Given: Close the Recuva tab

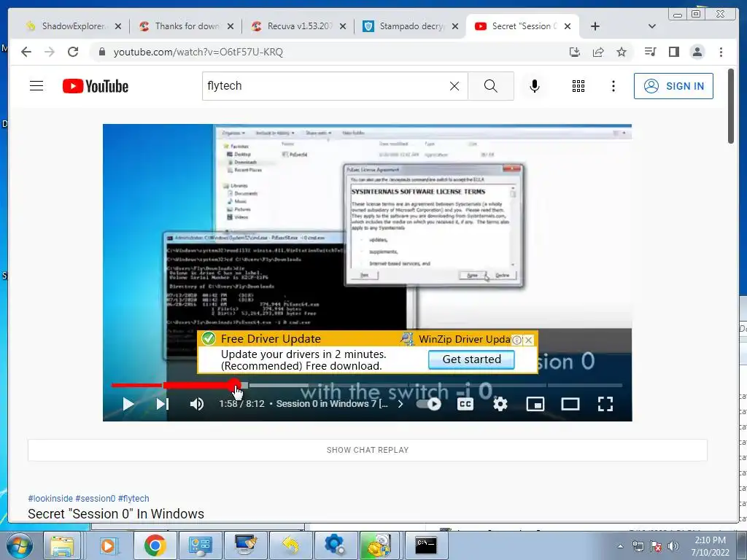Looking at the screenshot, I should point(343,26).
